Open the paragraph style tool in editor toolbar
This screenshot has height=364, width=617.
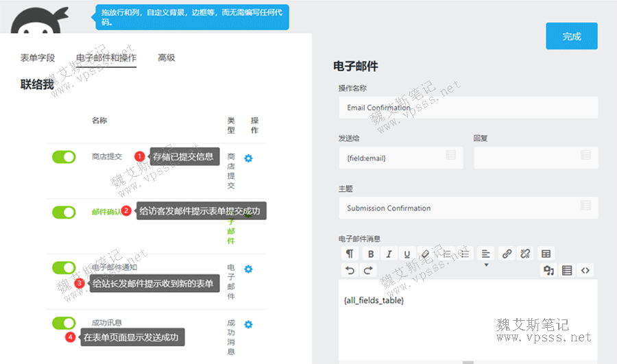pyautogui.click(x=350, y=254)
